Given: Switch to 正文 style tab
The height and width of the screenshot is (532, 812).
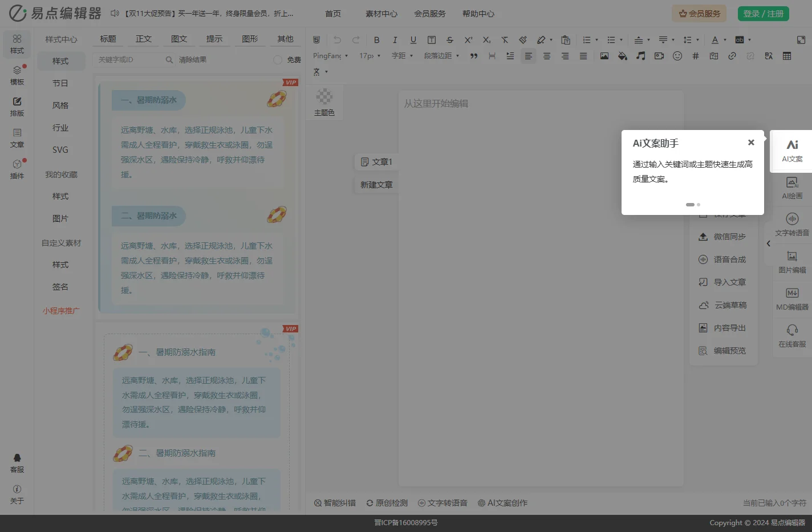Looking at the screenshot, I should click(x=144, y=39).
